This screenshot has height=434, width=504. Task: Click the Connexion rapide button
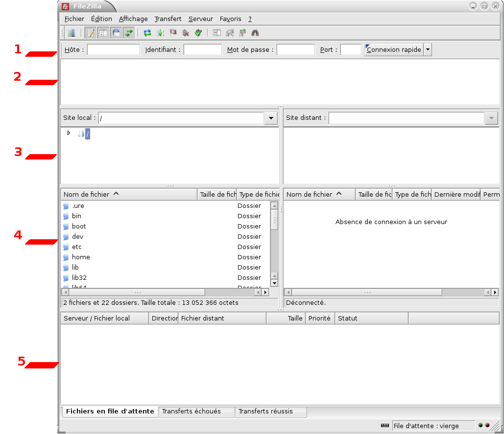(x=393, y=50)
